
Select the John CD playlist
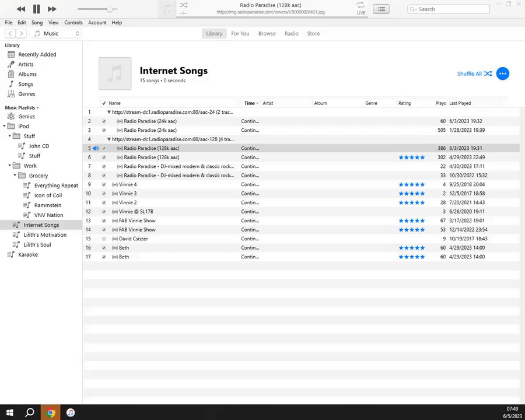pos(39,146)
